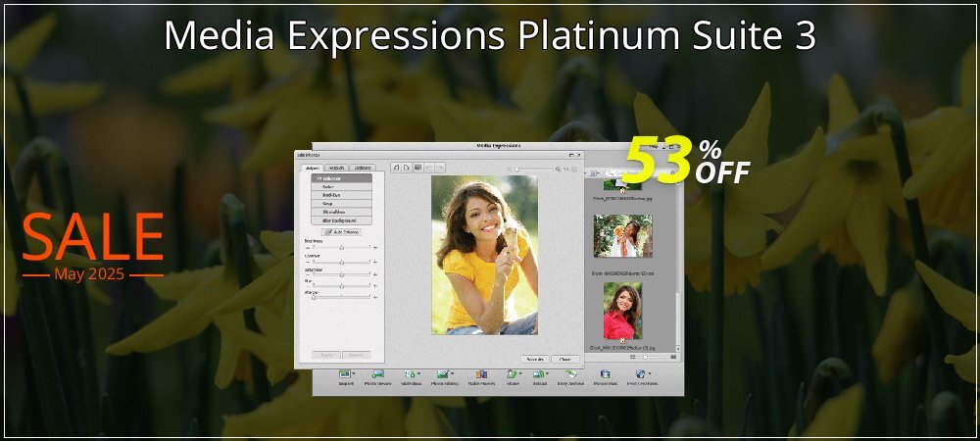Click the Contrast slider handle
The image size is (980, 441).
[x=342, y=263]
